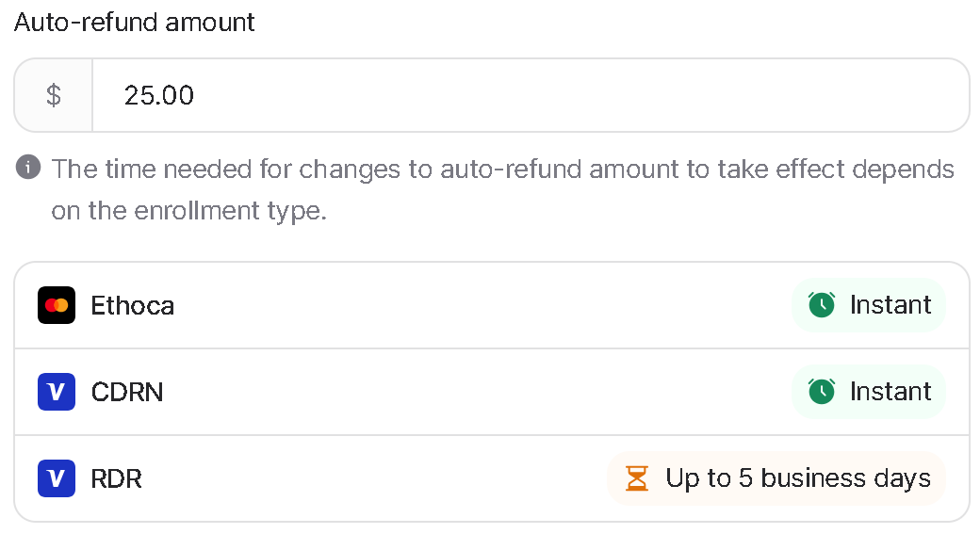This screenshot has width=980, height=550.
Task: Click the Mastercard logo beside Ethoca
Action: 57,305
